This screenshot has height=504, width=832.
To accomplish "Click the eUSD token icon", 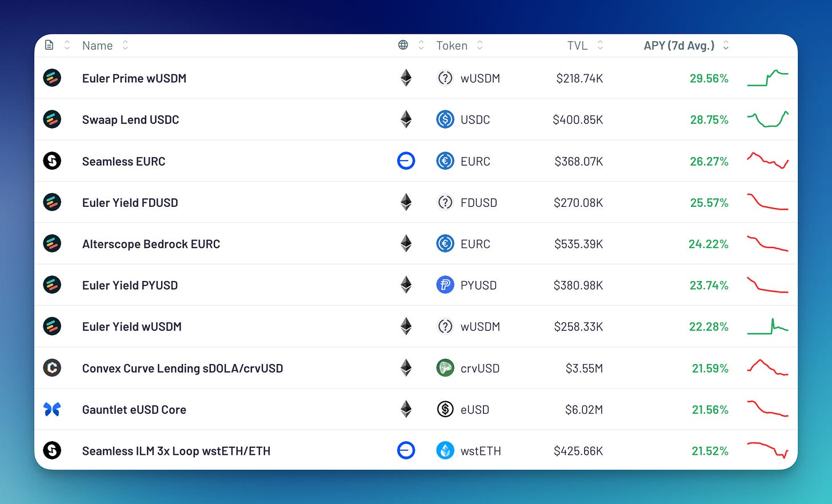I will (445, 409).
